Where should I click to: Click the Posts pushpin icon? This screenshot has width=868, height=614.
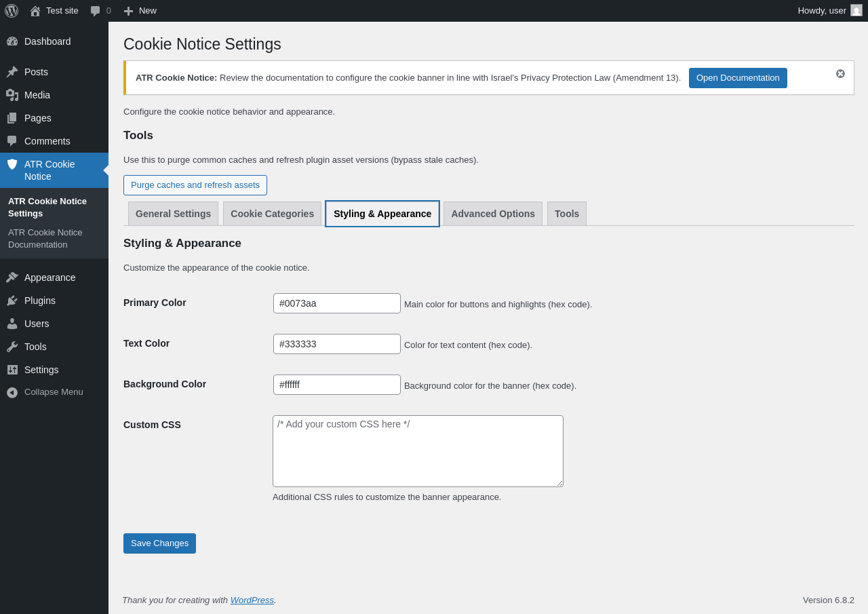point(12,72)
